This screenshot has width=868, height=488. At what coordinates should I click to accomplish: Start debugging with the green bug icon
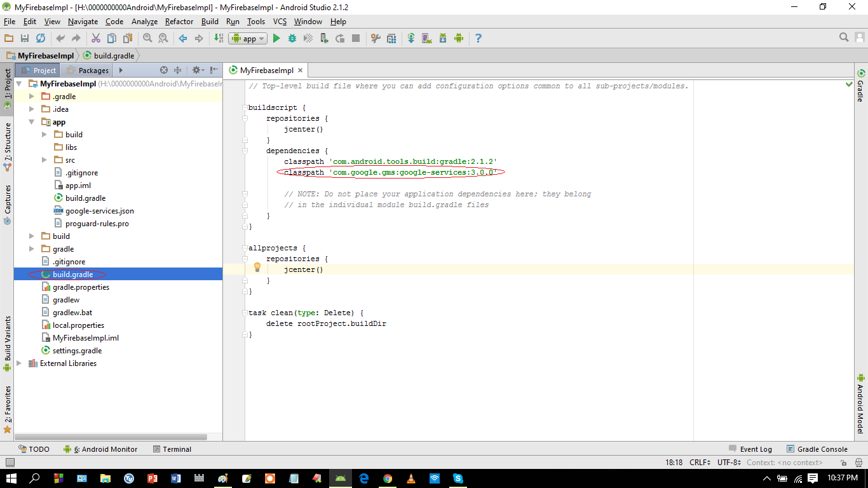(x=292, y=39)
